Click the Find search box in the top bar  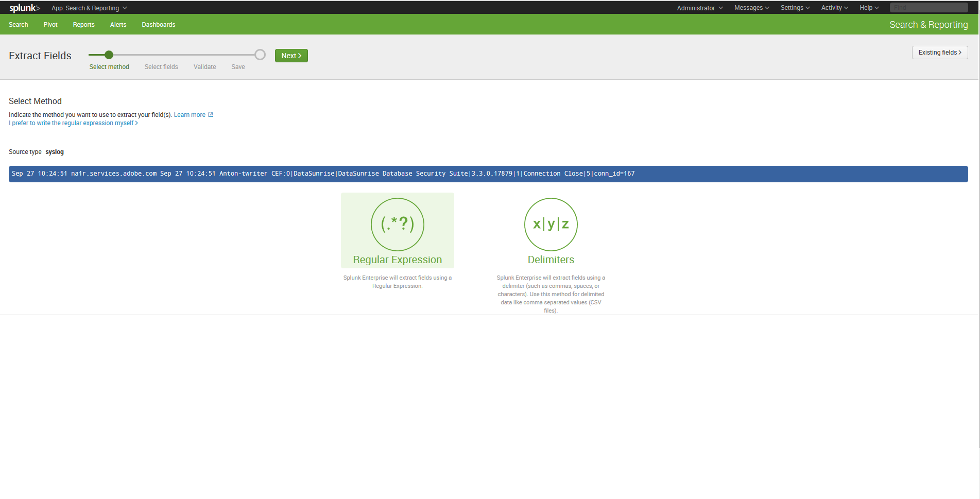tap(929, 8)
